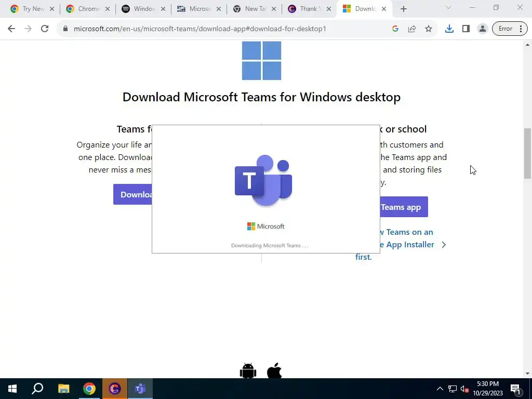Click the scrollbar up arrow
The image size is (532, 399).
[527, 45]
